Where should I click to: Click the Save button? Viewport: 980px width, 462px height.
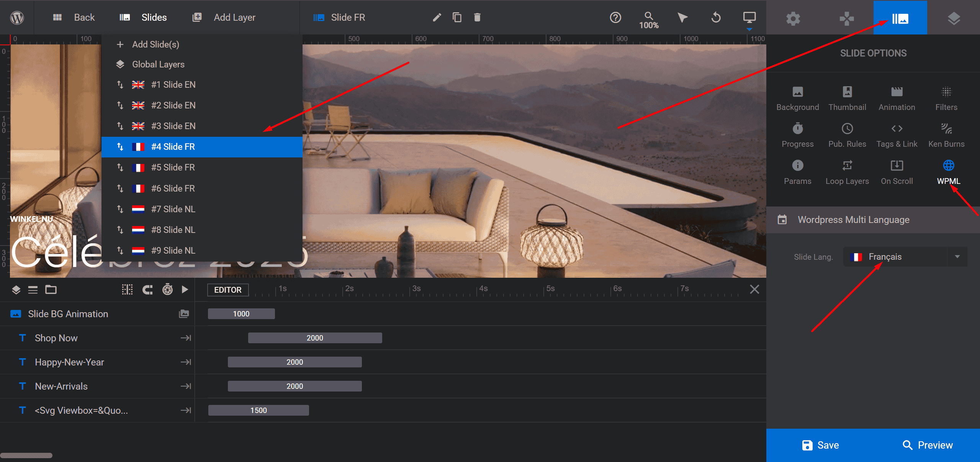tap(820, 445)
